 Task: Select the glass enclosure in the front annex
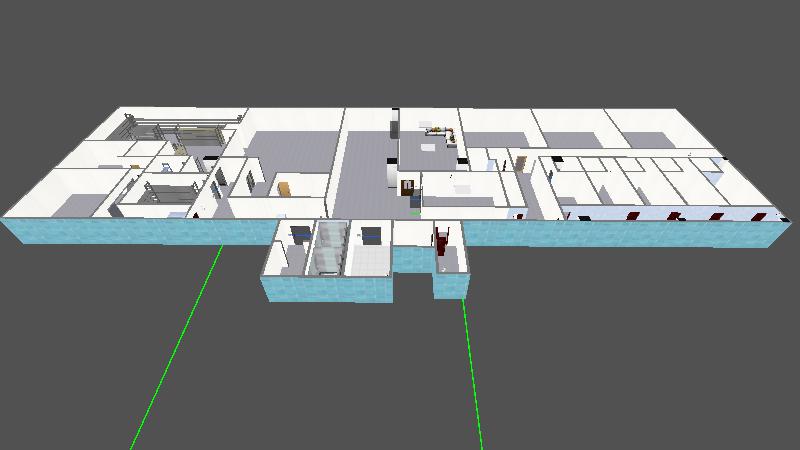(328, 250)
